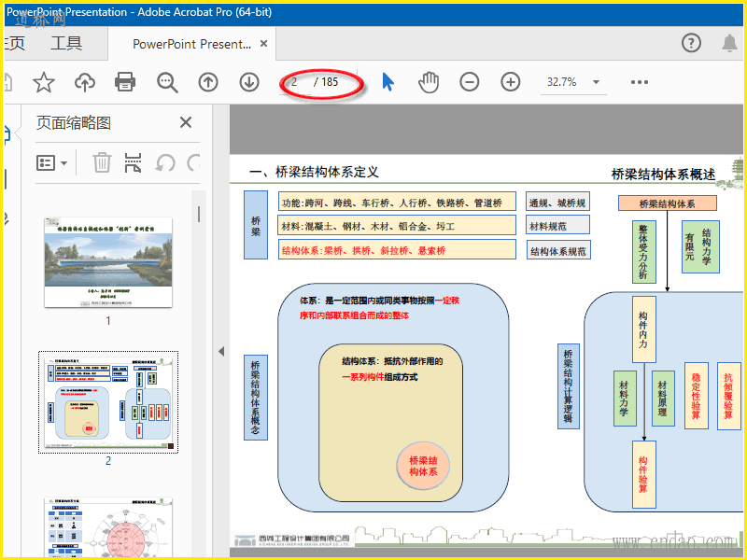Add the bookmark star icon
This screenshot has height=560, width=747.
pos(44,82)
